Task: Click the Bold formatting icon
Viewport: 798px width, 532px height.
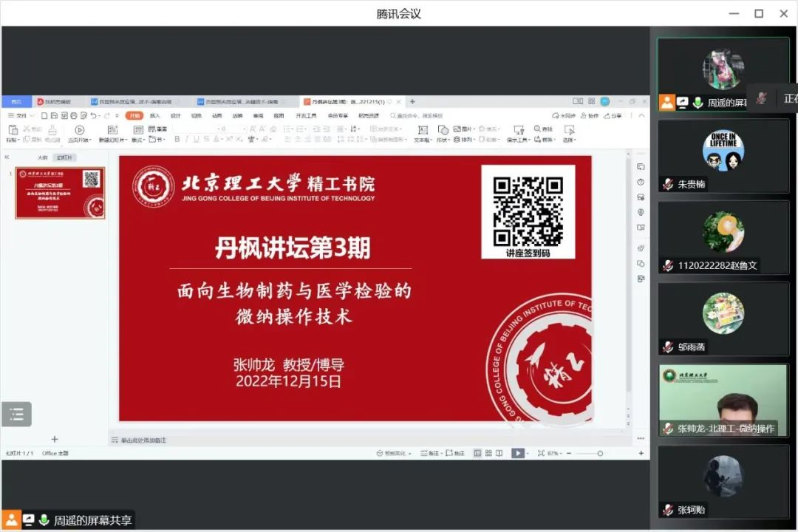Action: [177, 139]
